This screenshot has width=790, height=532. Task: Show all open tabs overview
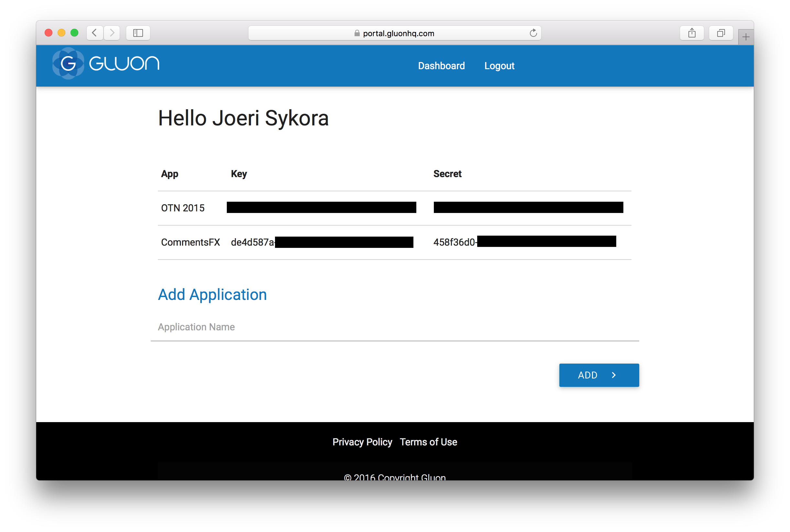tap(721, 33)
